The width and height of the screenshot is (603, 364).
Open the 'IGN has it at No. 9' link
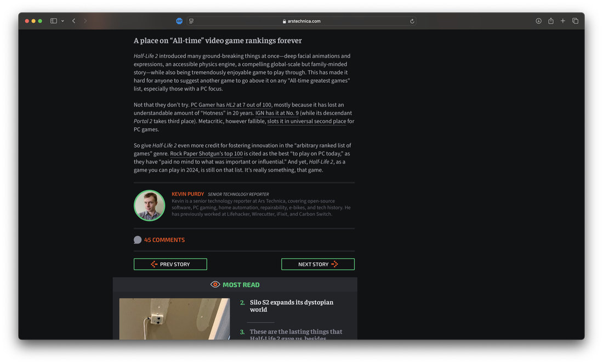277,113
